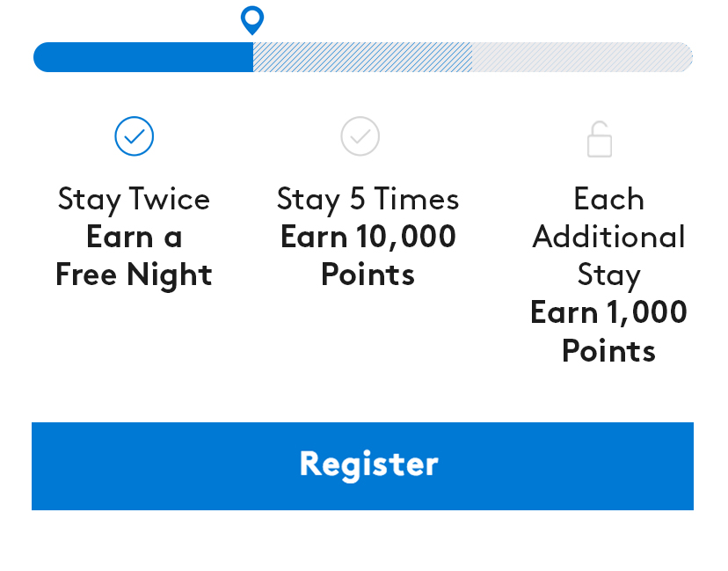Screen dimensions: 728x571
Task: Click the "Earn 1,000" text
Action: pyautogui.click(x=608, y=312)
